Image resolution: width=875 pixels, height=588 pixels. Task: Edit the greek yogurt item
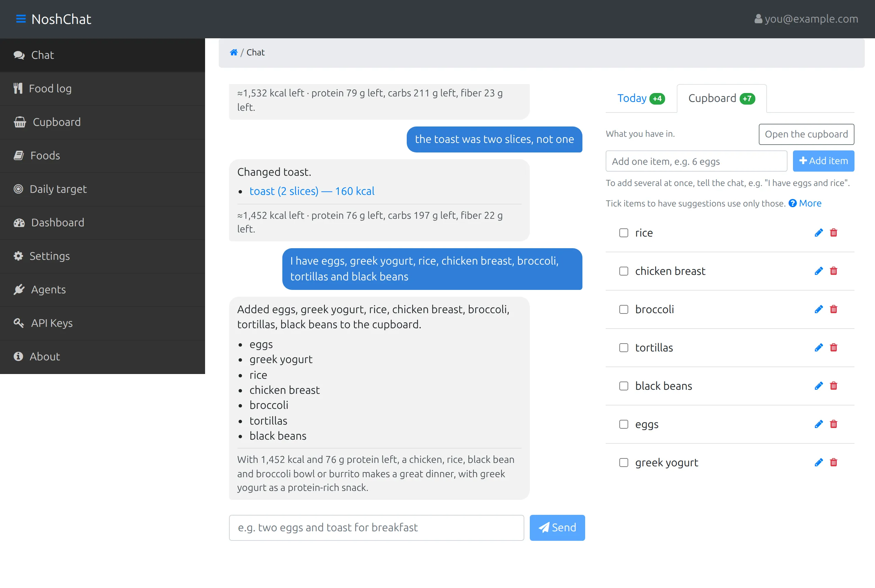[x=819, y=463]
